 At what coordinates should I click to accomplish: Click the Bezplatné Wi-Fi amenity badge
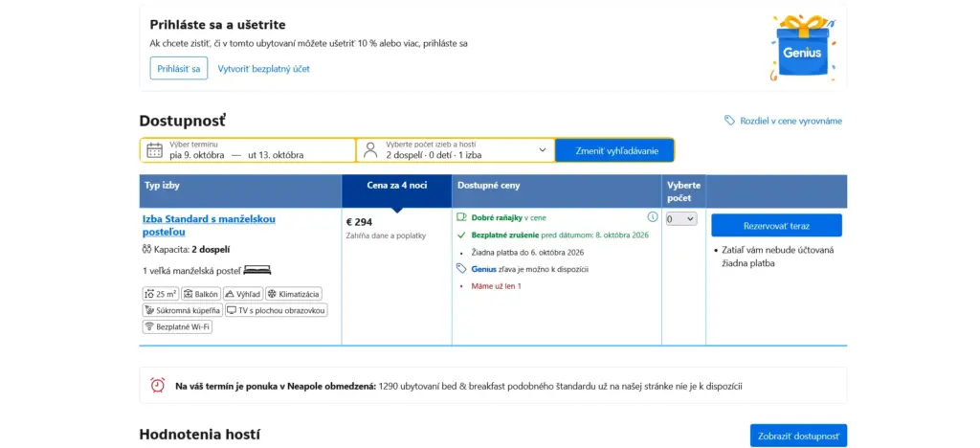coord(177,326)
